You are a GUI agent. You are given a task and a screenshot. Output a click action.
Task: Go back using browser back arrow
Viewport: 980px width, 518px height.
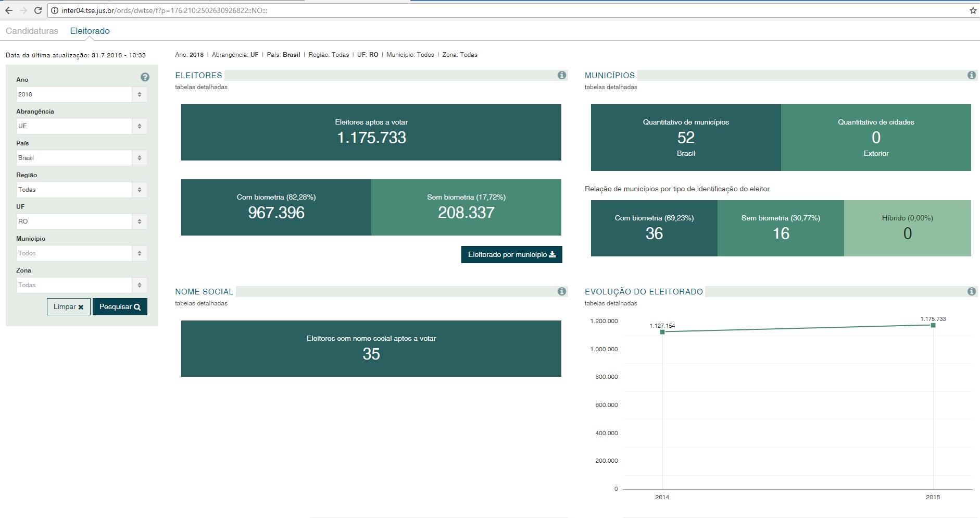[x=9, y=10]
